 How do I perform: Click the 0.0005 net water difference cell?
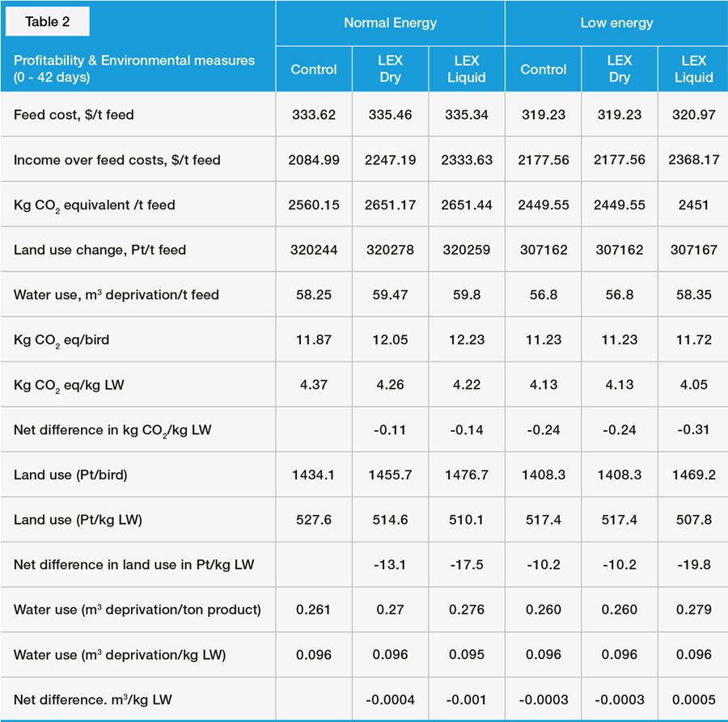pos(693,699)
